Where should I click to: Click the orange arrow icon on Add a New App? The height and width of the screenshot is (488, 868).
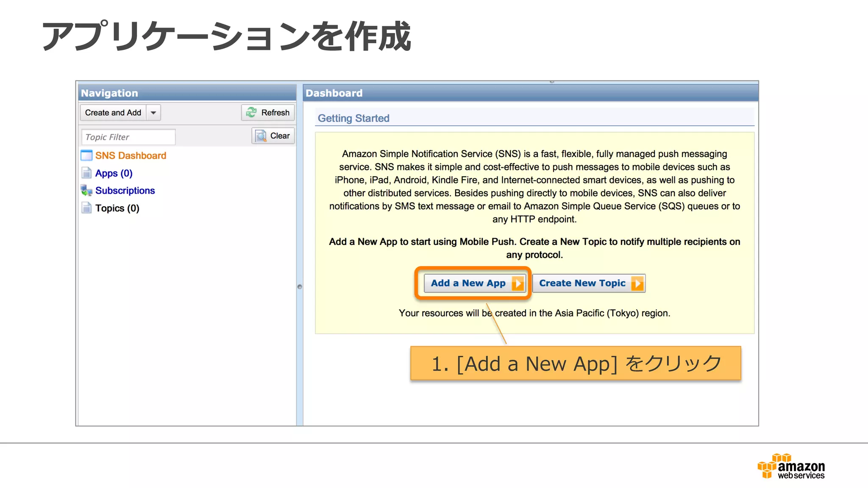coord(518,283)
